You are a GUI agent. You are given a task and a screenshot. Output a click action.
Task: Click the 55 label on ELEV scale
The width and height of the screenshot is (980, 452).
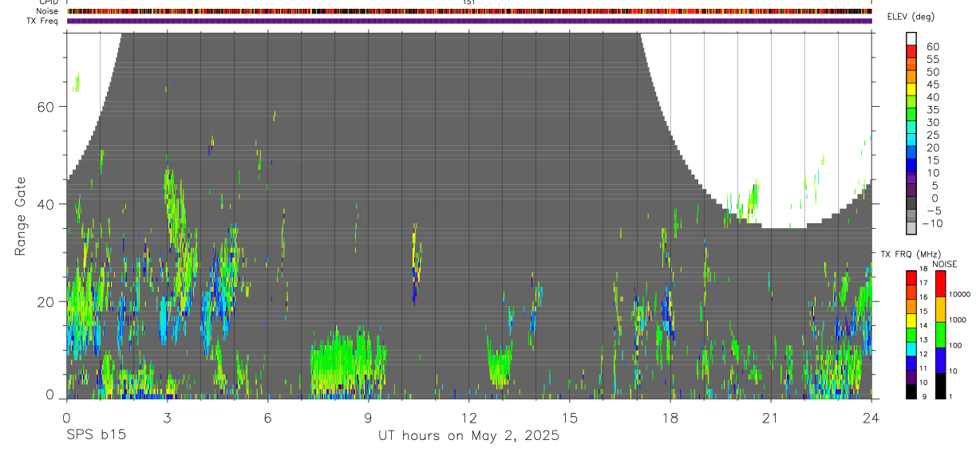tap(932, 60)
